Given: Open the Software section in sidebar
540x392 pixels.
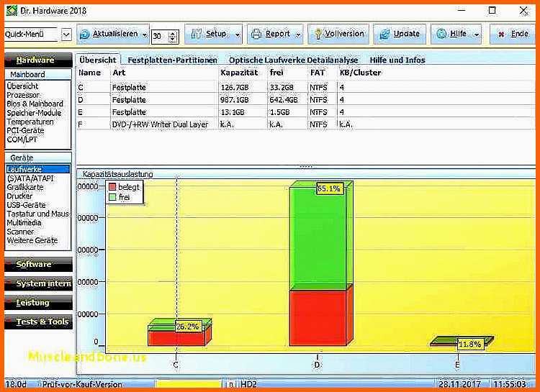Looking at the screenshot, I should click(x=35, y=264).
